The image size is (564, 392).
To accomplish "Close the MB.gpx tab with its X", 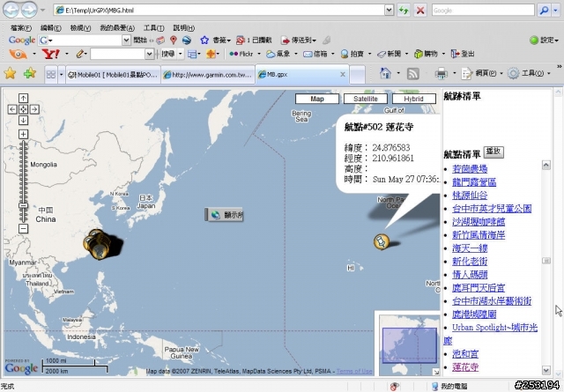I will click(343, 74).
